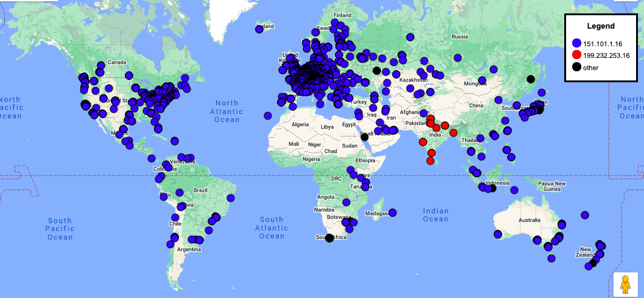Click the blue marker northwest of the New Zealand label

coord(585,215)
